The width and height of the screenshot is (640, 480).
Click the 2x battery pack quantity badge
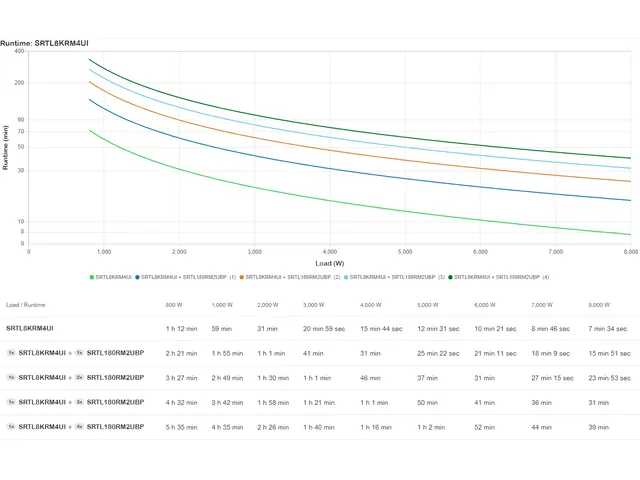(x=79, y=377)
